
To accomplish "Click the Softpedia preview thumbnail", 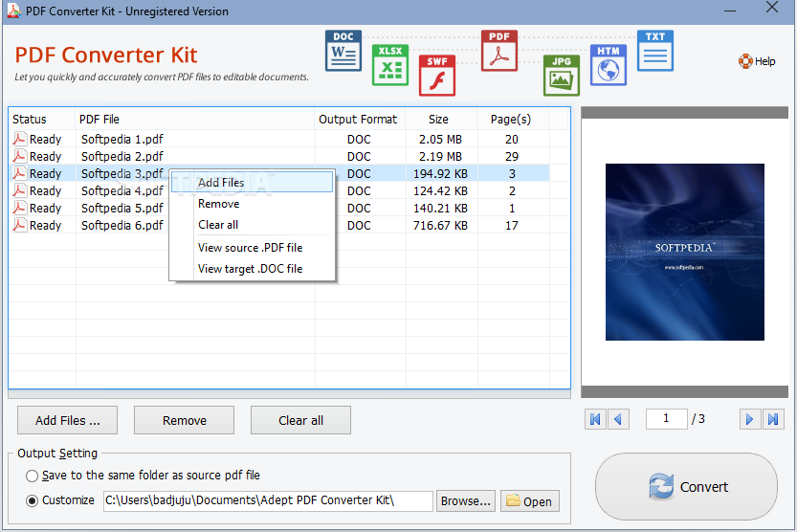I will pyautogui.click(x=685, y=252).
